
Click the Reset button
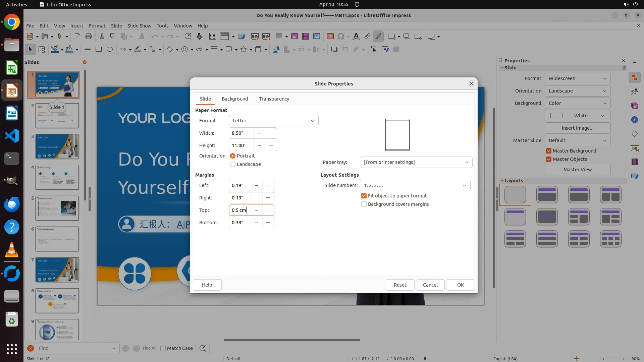tap(400, 285)
